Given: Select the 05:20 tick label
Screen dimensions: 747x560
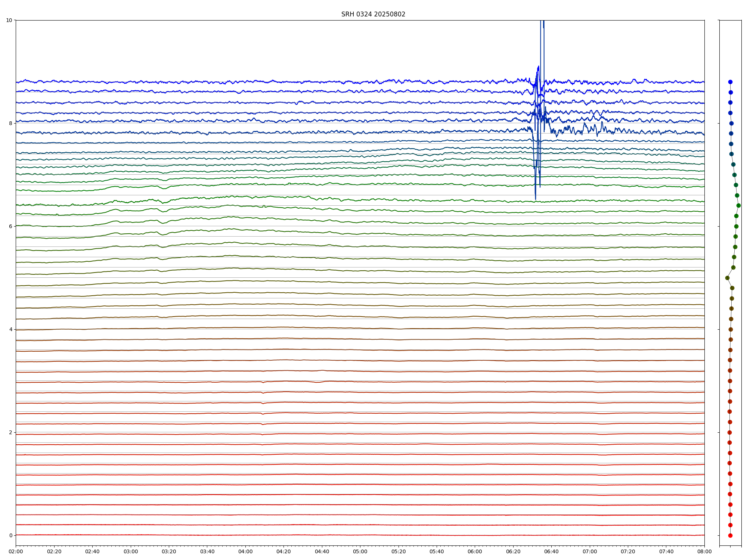Looking at the screenshot, I should pyautogui.click(x=399, y=551).
